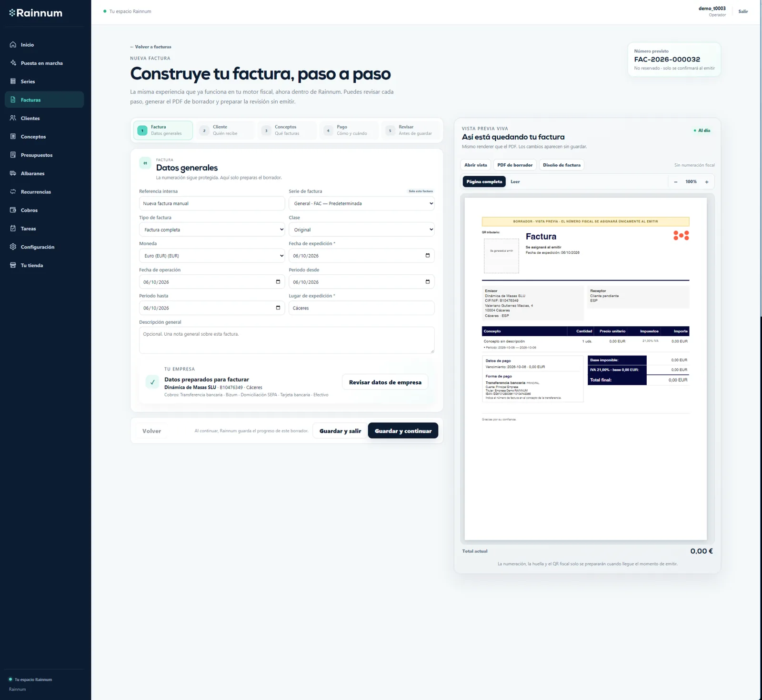
Task: Open Tipo de factura dropdown
Action: coord(212,230)
